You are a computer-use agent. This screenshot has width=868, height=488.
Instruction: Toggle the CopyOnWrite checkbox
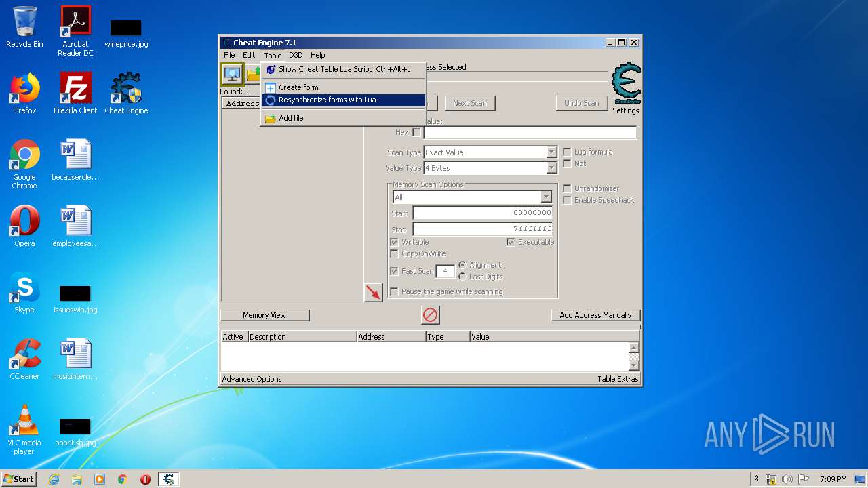coord(394,253)
